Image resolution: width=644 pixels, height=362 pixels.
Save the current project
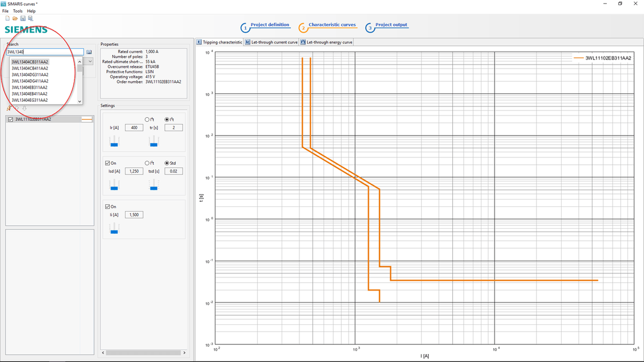(22, 18)
